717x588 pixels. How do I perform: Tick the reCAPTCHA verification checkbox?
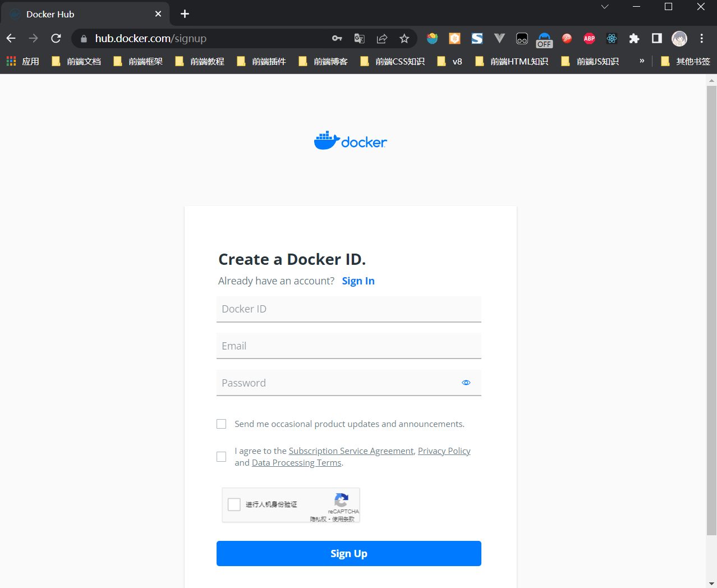(235, 504)
